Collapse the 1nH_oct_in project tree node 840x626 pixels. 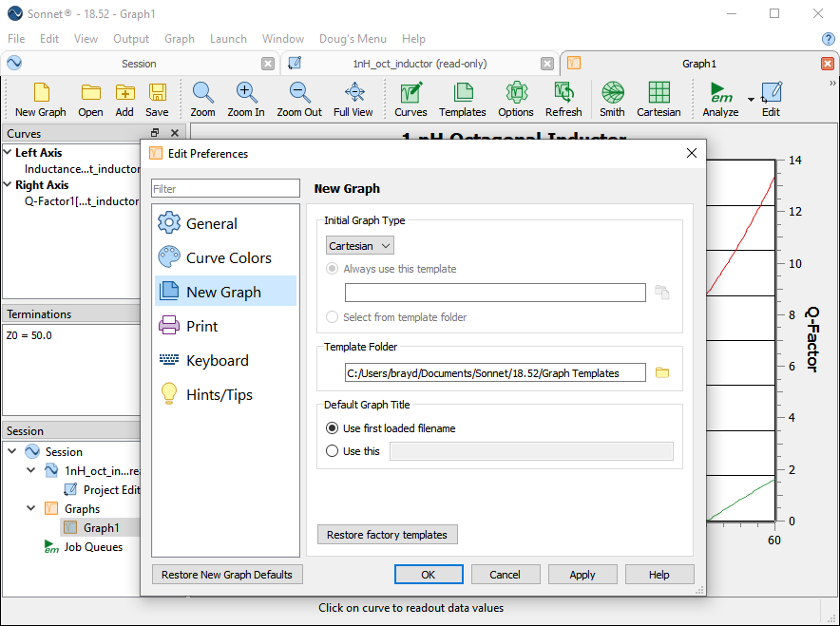31,471
